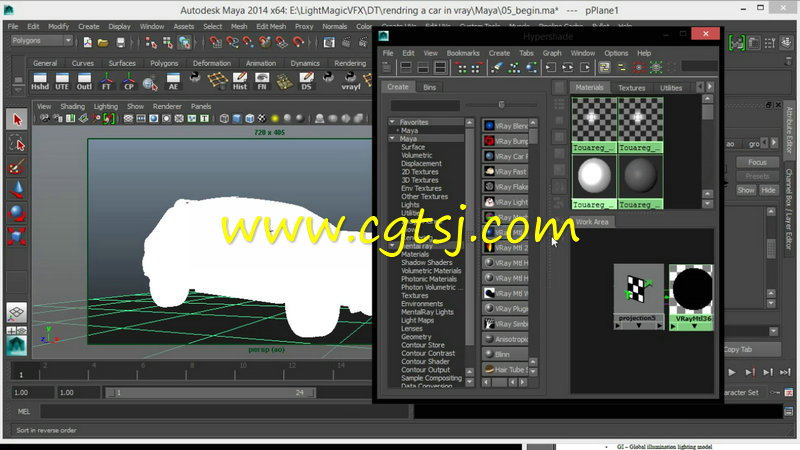Collapse the Maya tree section
800x450 pixels.
coord(392,138)
